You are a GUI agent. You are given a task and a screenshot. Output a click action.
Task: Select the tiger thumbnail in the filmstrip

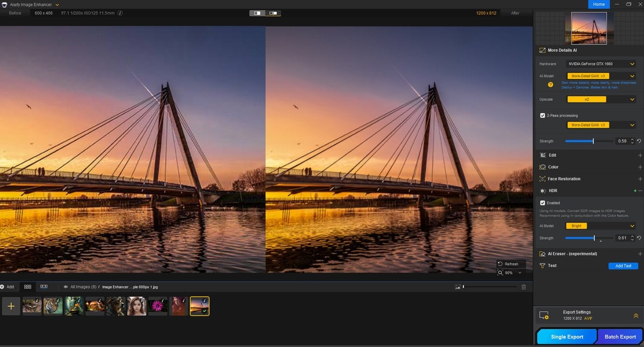click(x=53, y=306)
